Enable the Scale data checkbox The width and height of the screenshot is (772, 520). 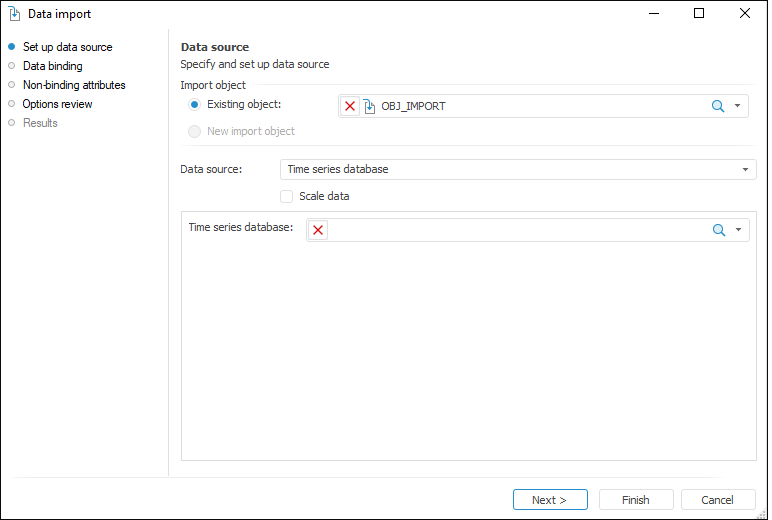point(287,196)
